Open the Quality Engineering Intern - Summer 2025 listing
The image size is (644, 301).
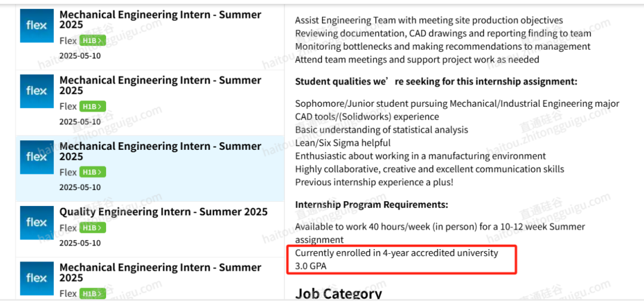tap(163, 212)
